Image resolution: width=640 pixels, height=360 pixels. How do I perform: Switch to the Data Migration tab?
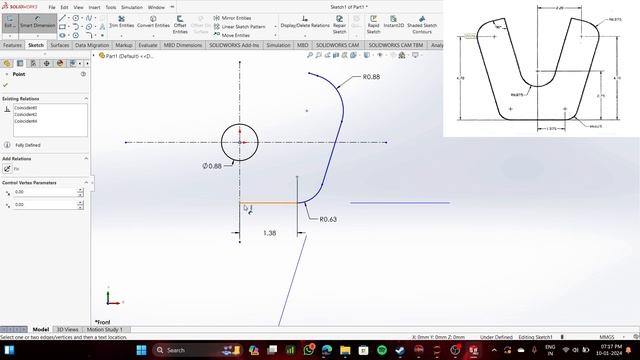coord(92,45)
